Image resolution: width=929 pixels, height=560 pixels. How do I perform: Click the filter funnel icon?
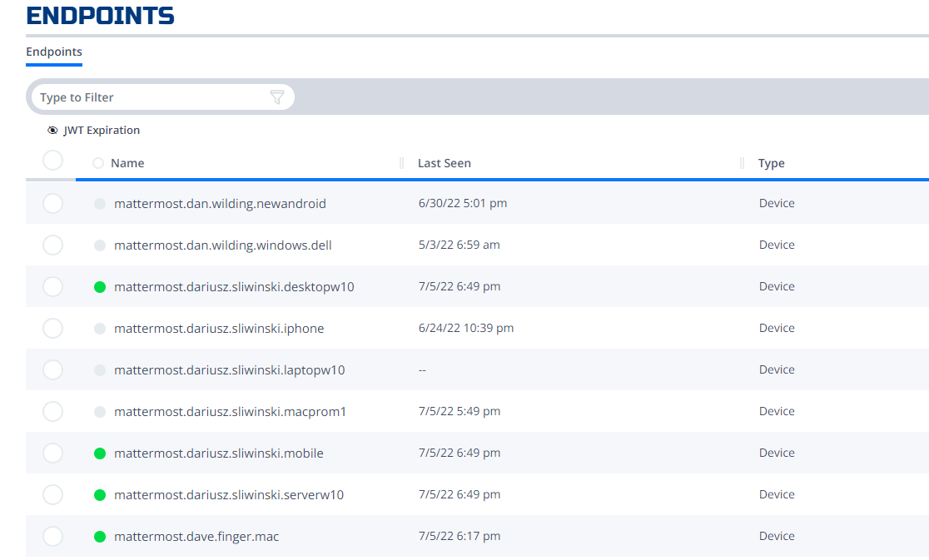coord(276,97)
